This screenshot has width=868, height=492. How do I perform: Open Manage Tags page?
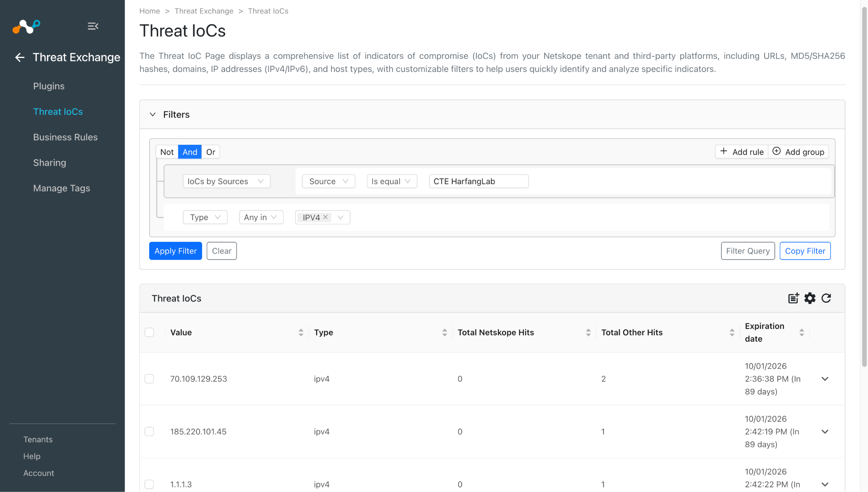tap(61, 188)
